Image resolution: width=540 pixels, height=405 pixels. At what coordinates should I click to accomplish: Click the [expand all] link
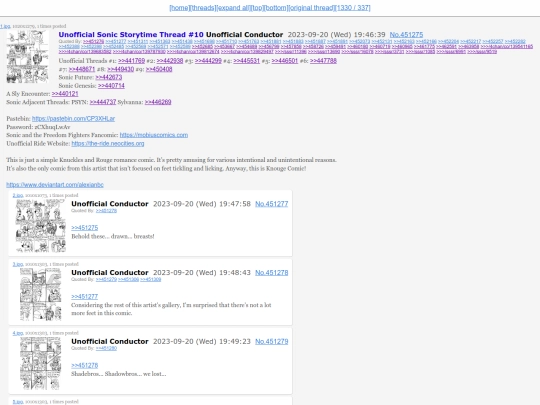[233, 8]
